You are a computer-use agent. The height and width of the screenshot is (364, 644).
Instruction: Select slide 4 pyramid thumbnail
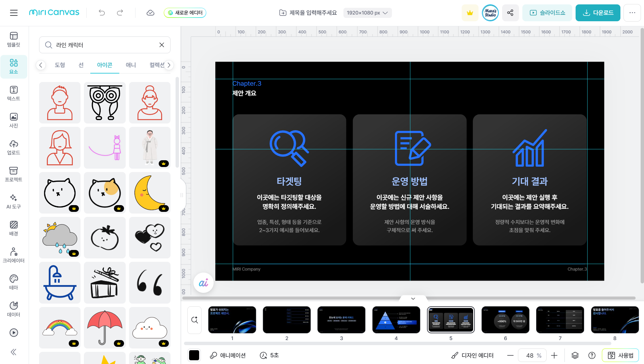396,320
